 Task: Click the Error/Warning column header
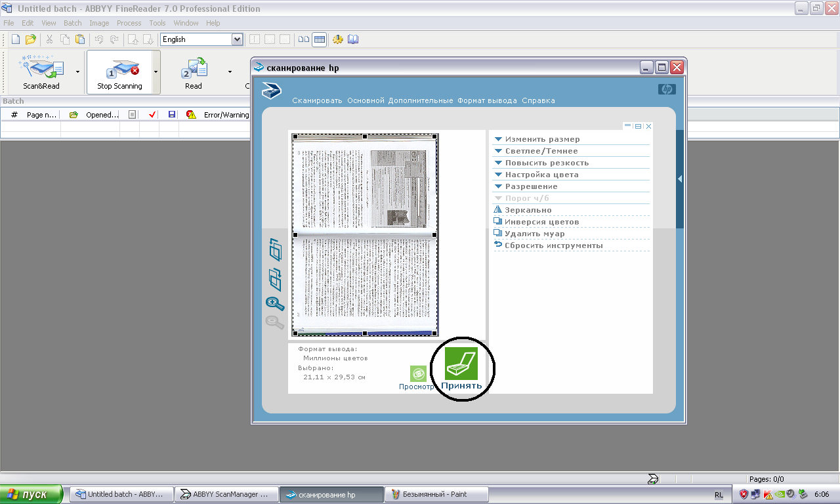click(226, 115)
